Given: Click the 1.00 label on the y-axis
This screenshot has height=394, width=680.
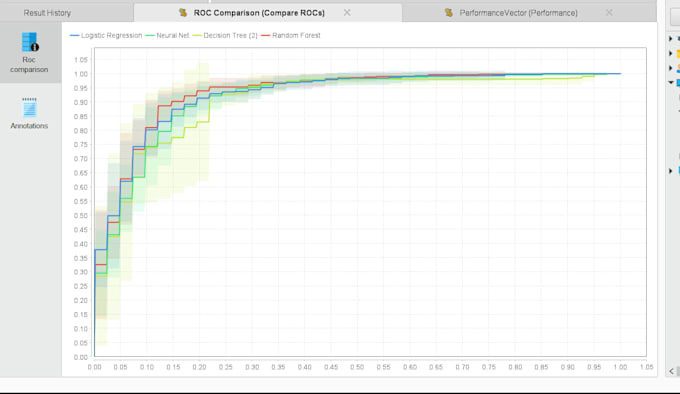Looking at the screenshot, I should click(81, 74).
